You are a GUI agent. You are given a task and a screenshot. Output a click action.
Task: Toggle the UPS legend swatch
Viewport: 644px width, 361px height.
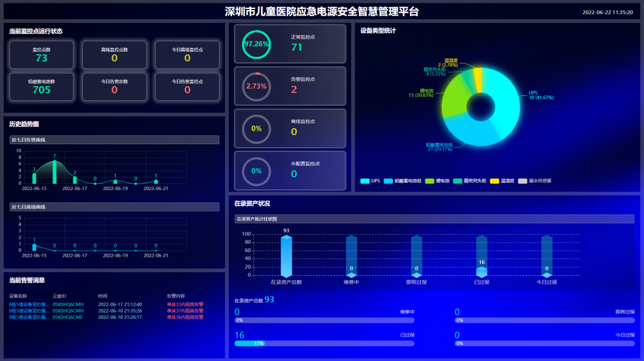click(365, 181)
